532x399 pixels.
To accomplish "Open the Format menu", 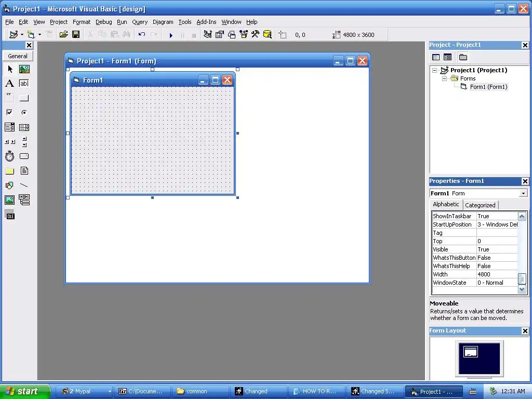I will [x=82, y=22].
